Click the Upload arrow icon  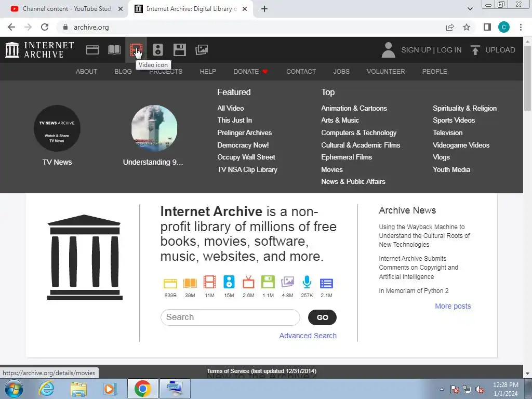pyautogui.click(x=475, y=50)
